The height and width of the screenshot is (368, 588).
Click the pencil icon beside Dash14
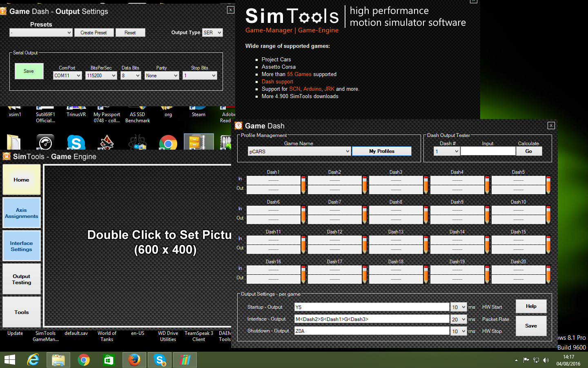click(x=487, y=245)
